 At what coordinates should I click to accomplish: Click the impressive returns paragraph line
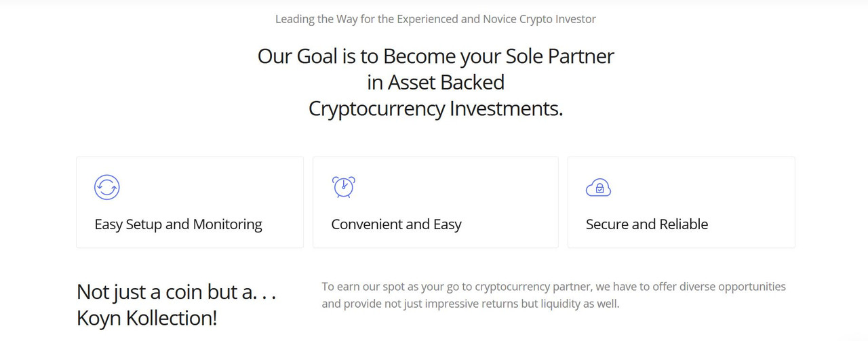(471, 304)
